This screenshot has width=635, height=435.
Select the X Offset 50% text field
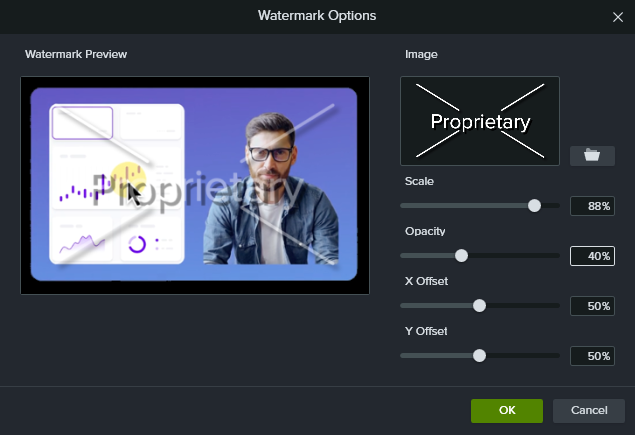(x=592, y=306)
